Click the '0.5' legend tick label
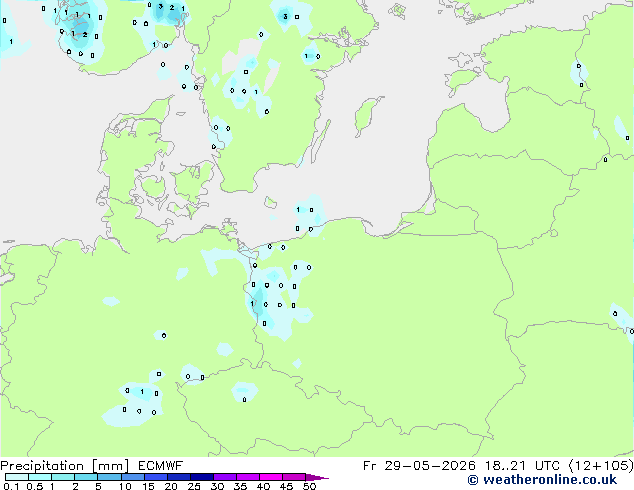634x490 pixels. click(x=35, y=486)
